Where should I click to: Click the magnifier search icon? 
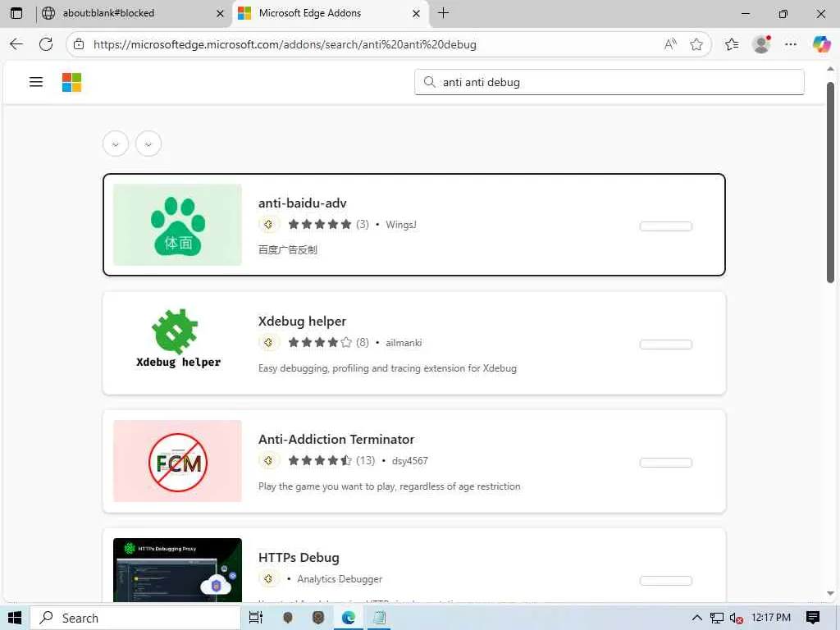pos(429,82)
